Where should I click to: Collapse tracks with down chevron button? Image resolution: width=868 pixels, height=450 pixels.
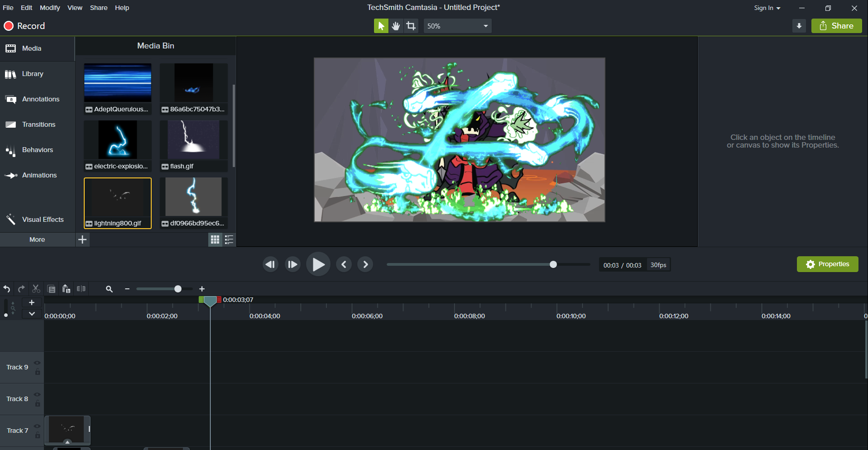[32, 314]
